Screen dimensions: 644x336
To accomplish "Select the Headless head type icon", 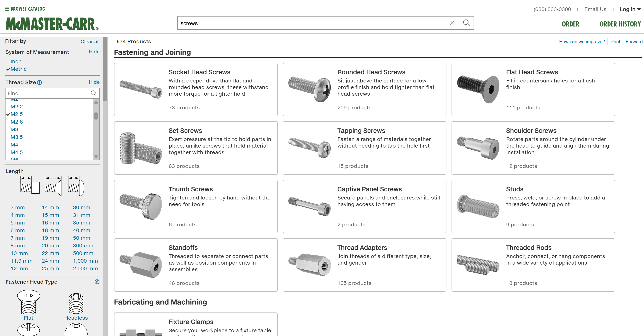I will coord(76,304).
